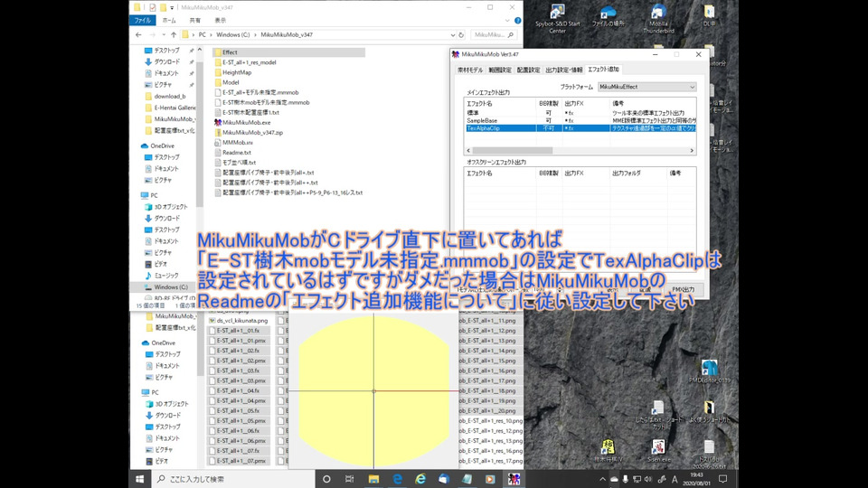Select the SampleBase effect row

(x=580, y=120)
